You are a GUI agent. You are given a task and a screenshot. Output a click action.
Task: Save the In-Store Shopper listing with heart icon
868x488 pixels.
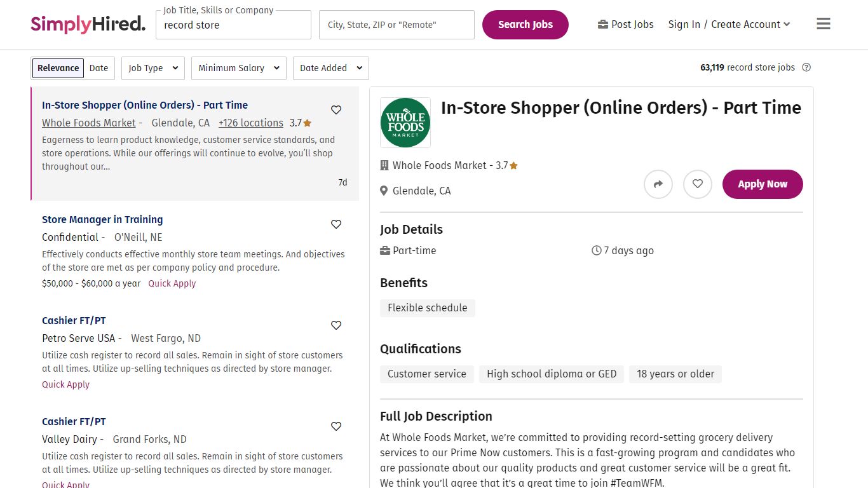pos(336,110)
